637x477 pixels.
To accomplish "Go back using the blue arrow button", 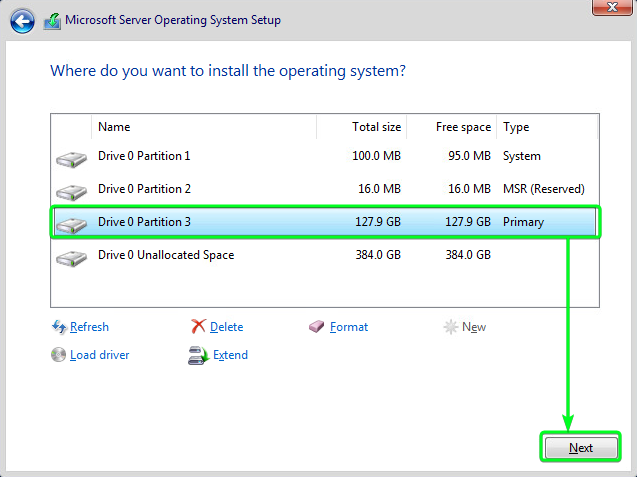I will point(22,21).
